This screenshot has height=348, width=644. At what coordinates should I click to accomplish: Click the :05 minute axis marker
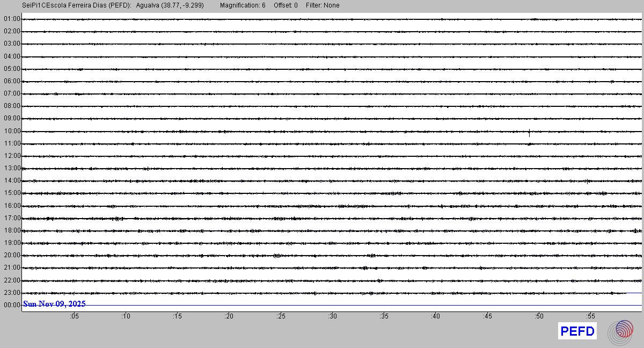(74, 317)
